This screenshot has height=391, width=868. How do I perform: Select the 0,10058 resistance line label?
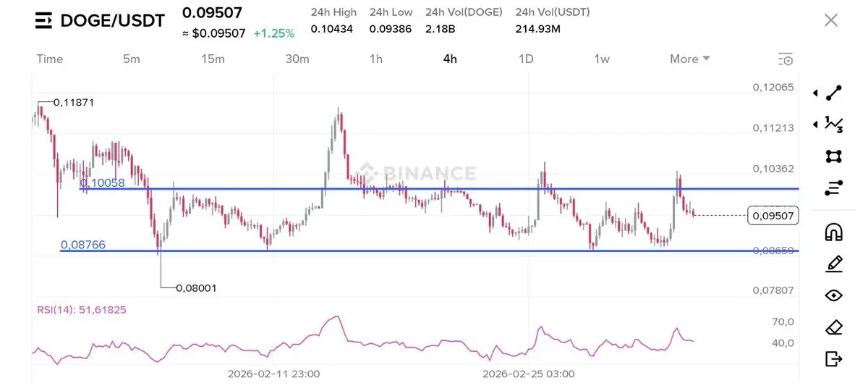pyautogui.click(x=102, y=183)
